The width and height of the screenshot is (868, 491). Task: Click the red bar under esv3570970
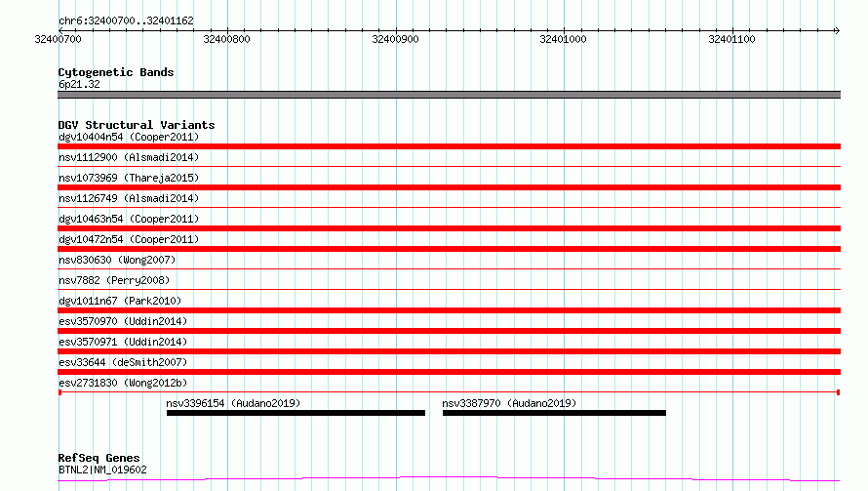(x=449, y=331)
